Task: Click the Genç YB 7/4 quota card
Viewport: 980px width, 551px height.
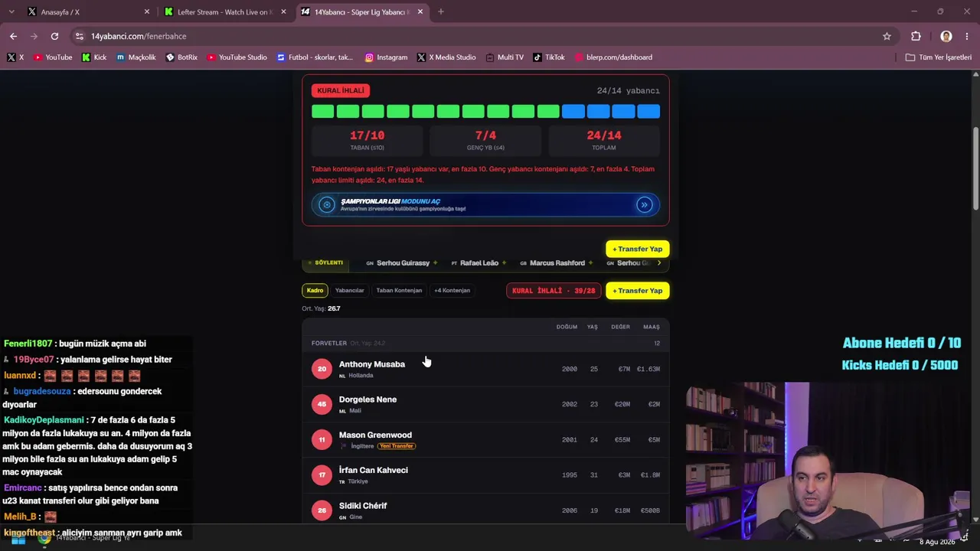Action: (485, 140)
